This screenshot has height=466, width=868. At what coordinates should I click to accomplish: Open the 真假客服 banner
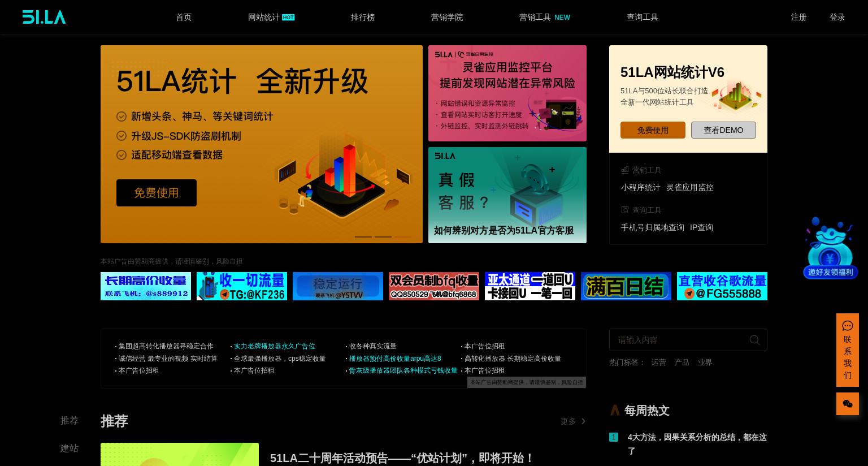[507, 195]
